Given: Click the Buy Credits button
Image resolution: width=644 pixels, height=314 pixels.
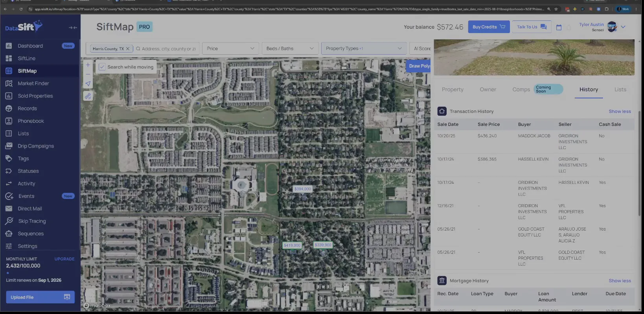Looking at the screenshot, I should [489, 27].
